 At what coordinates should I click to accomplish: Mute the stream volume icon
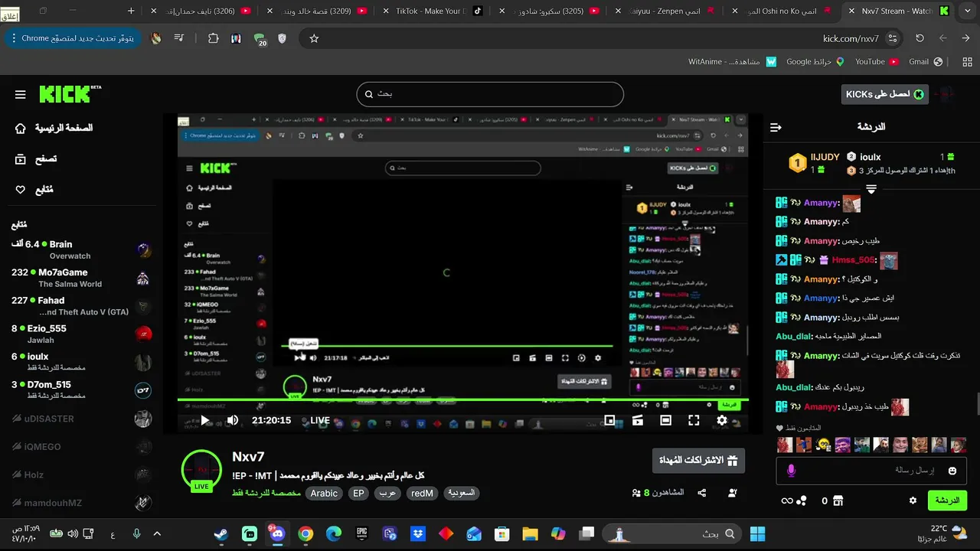[x=233, y=420]
